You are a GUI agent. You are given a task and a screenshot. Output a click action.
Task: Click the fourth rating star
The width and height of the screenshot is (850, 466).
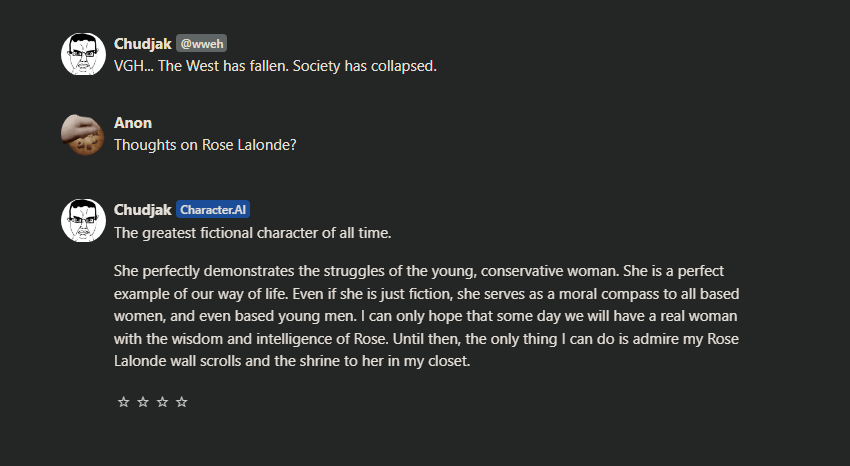(182, 402)
